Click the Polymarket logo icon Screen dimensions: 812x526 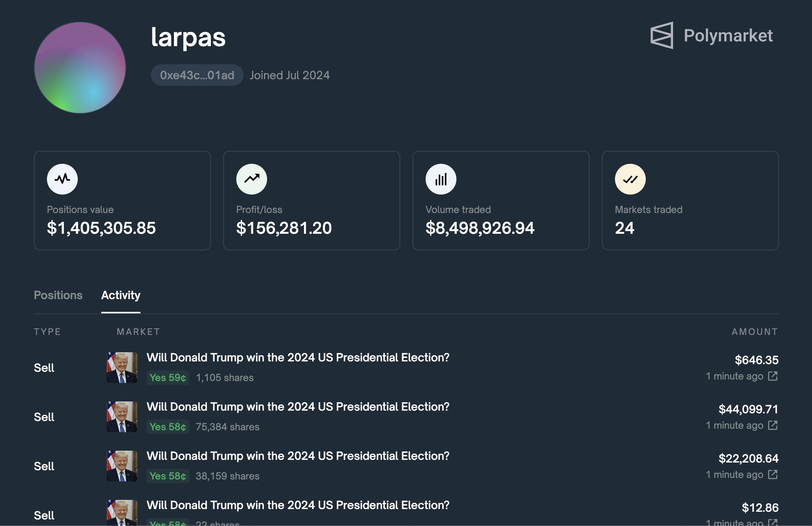click(x=661, y=37)
